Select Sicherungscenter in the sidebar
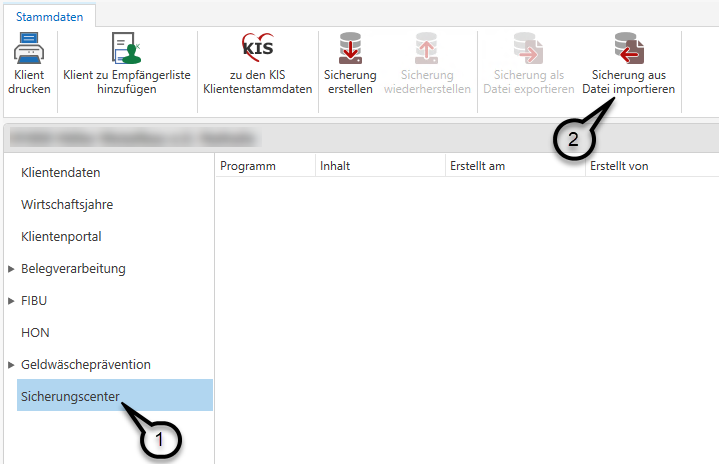Image resolution: width=719 pixels, height=464 pixels. [x=70, y=397]
